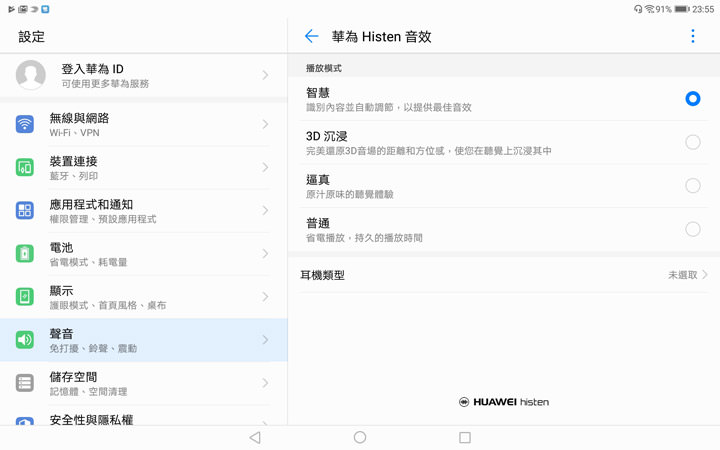
Task: Select the 3D 沉浸 radio button
Action: coord(692,142)
